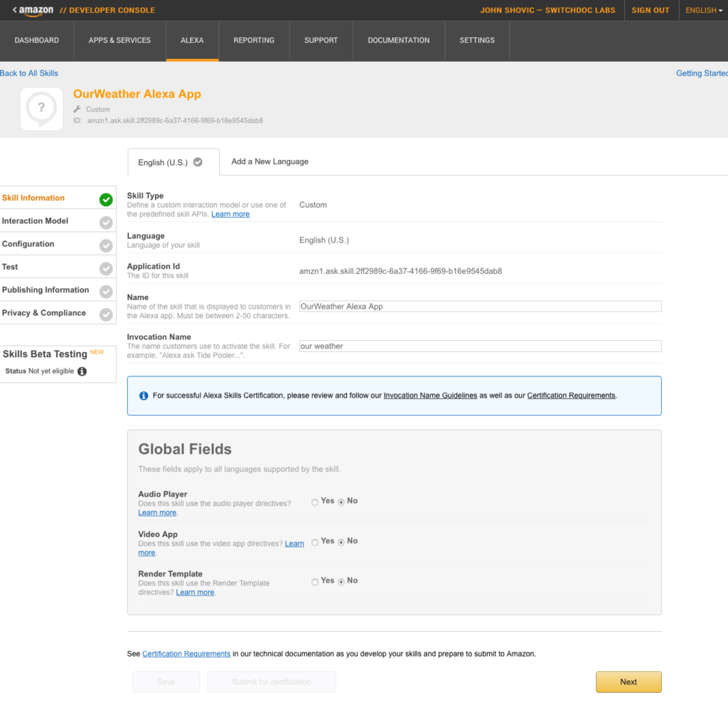Open the DOCUMENTATION menu
This screenshot has width=728, height=705.
399,41
